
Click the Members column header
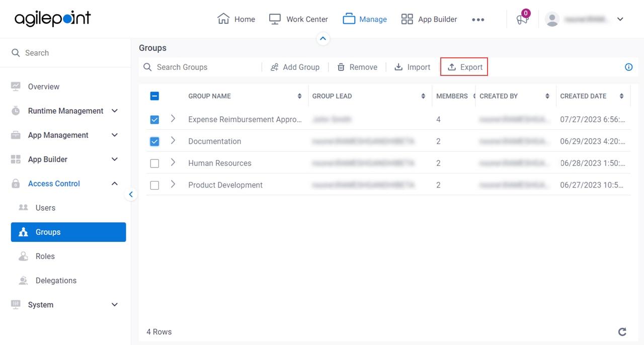click(x=452, y=96)
